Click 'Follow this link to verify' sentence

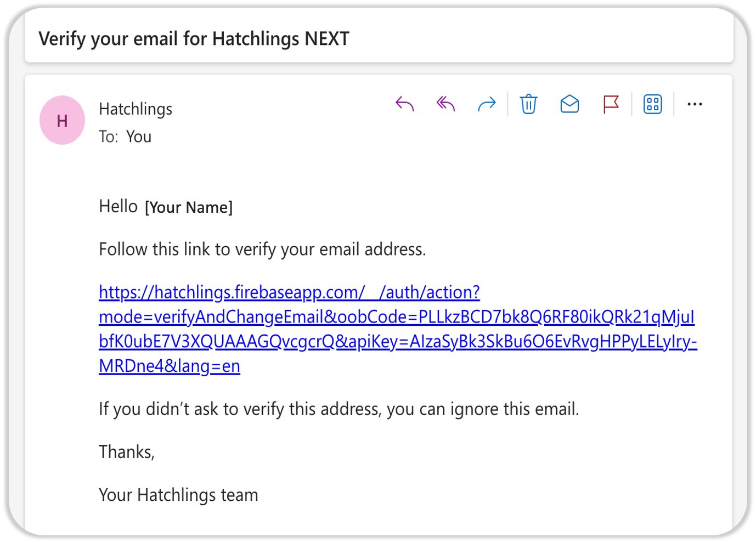[262, 250]
